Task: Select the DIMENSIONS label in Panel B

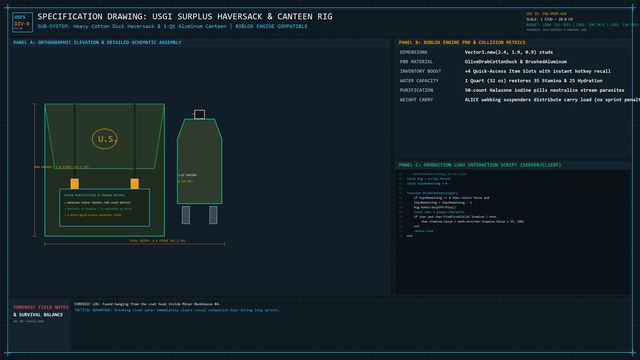Action: click(x=413, y=52)
